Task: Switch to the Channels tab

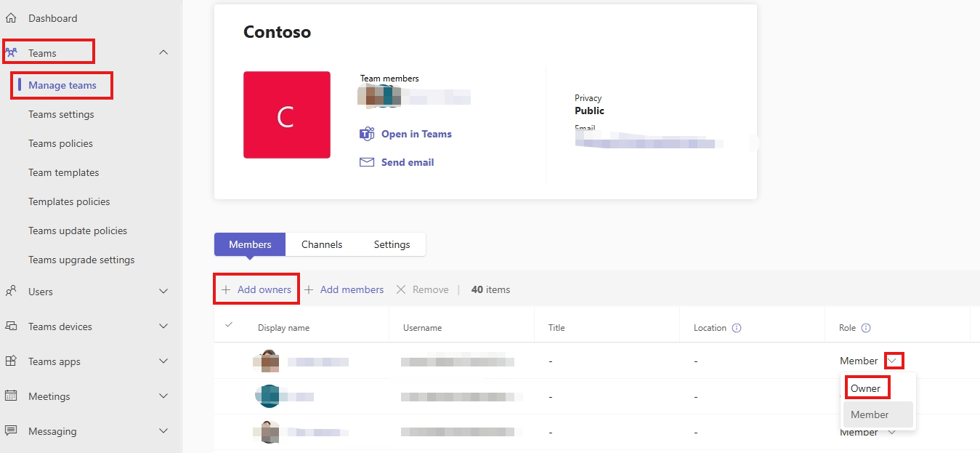Action: (x=322, y=244)
